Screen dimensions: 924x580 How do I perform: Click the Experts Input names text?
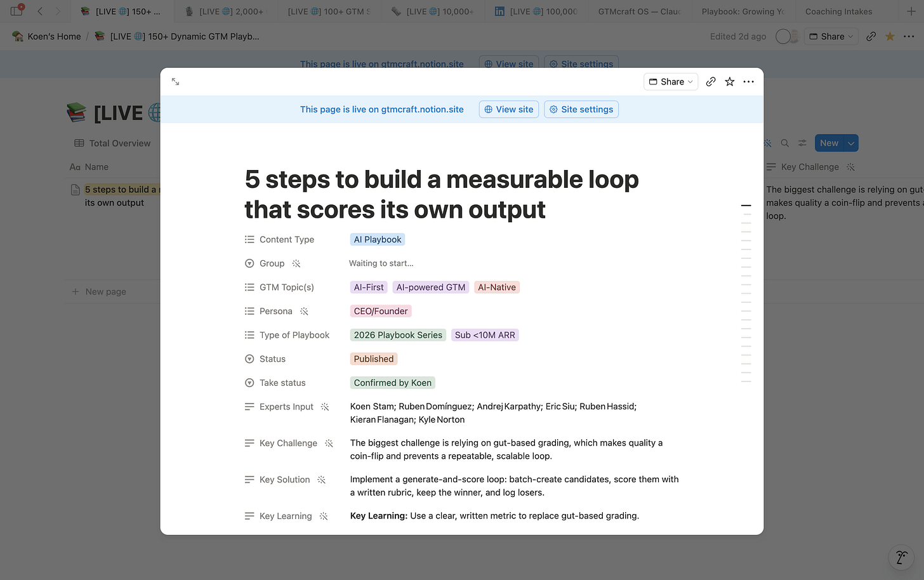493,413
